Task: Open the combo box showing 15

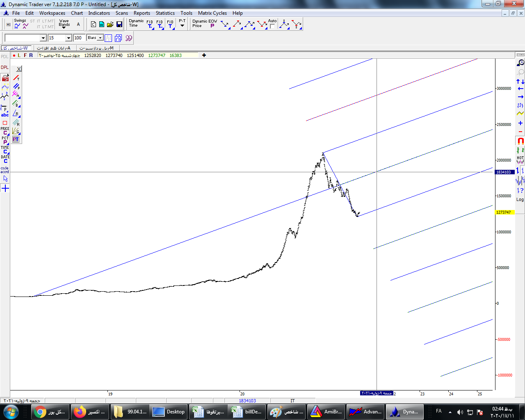Action: [x=60, y=38]
